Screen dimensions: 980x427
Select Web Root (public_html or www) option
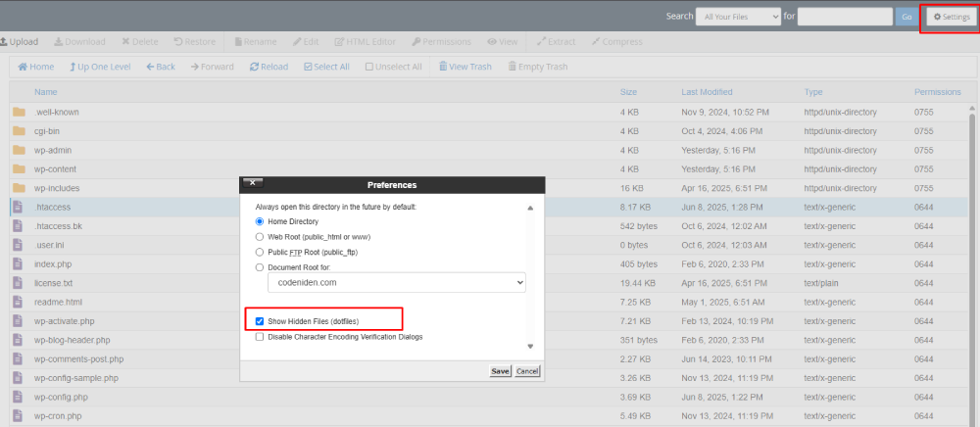pos(260,237)
